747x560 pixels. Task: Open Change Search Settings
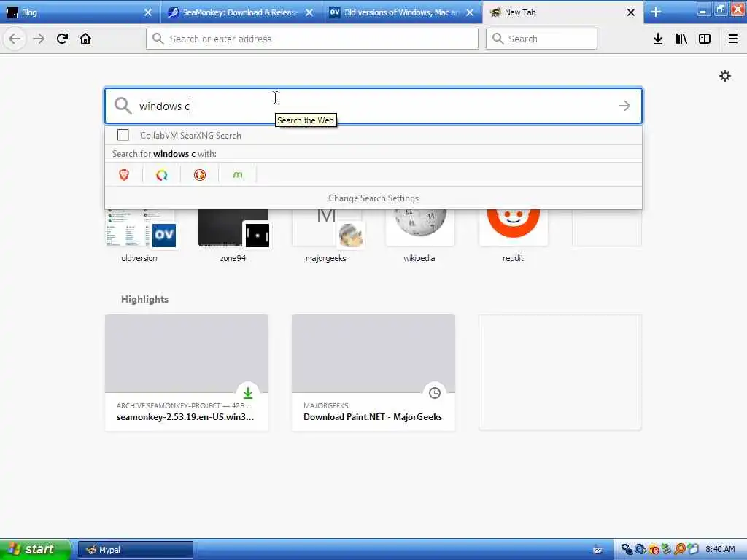click(x=373, y=198)
